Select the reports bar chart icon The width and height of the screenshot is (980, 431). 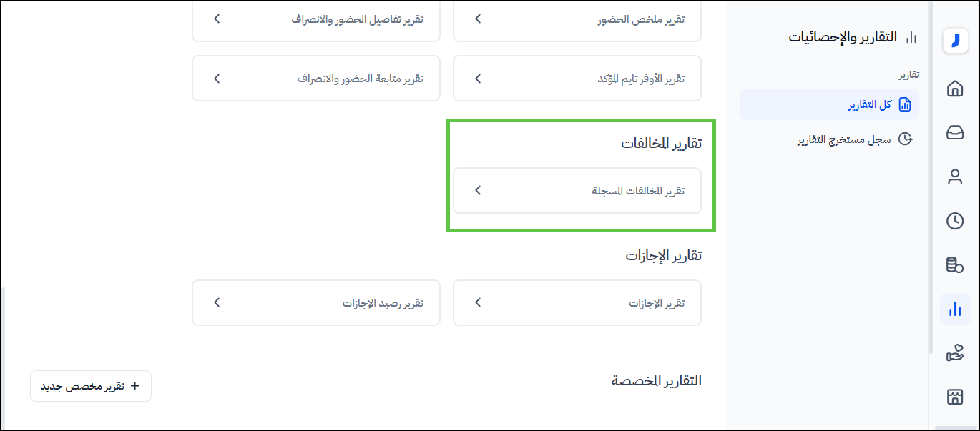click(954, 309)
